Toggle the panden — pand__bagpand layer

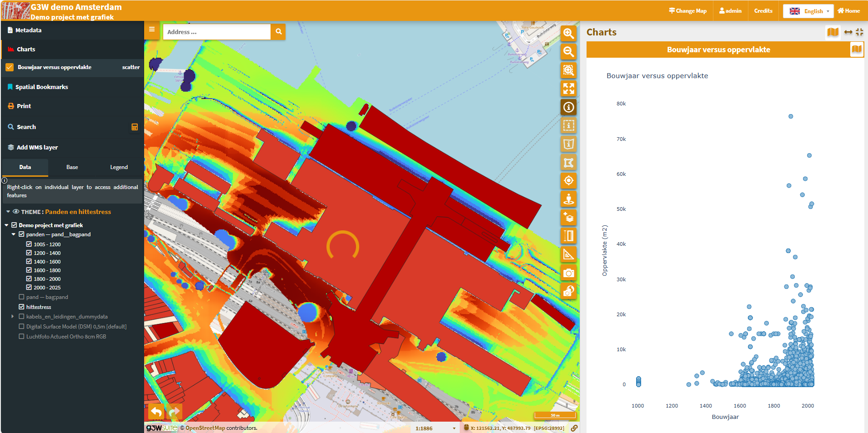pyautogui.click(x=21, y=234)
